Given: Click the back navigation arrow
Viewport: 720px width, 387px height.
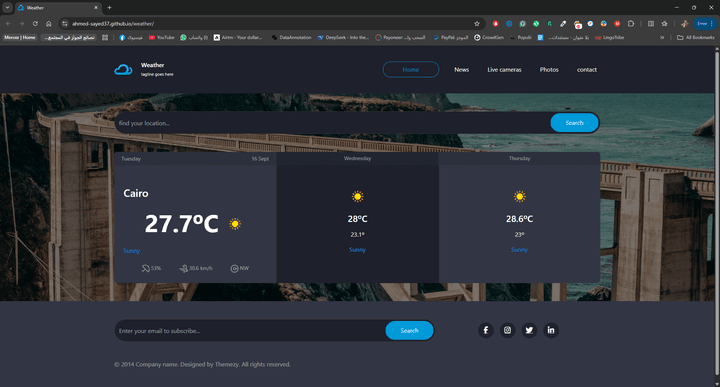Looking at the screenshot, I should coord(8,23).
